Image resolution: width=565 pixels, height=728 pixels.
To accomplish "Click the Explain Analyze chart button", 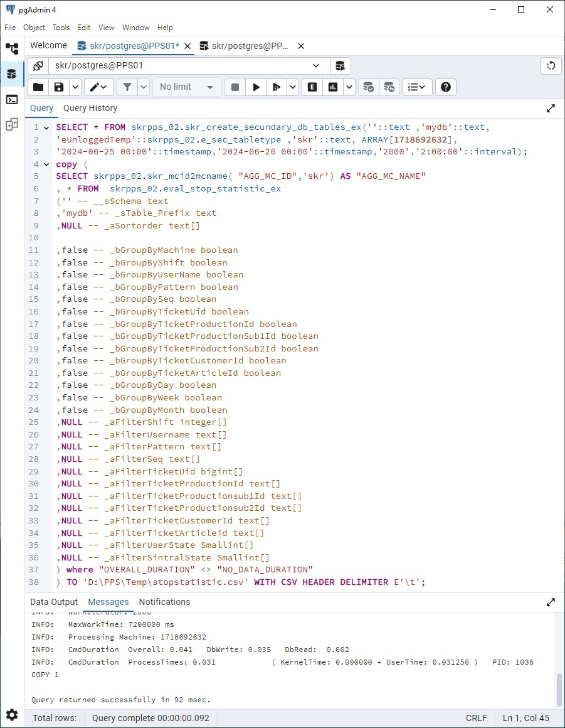I will pos(333,87).
